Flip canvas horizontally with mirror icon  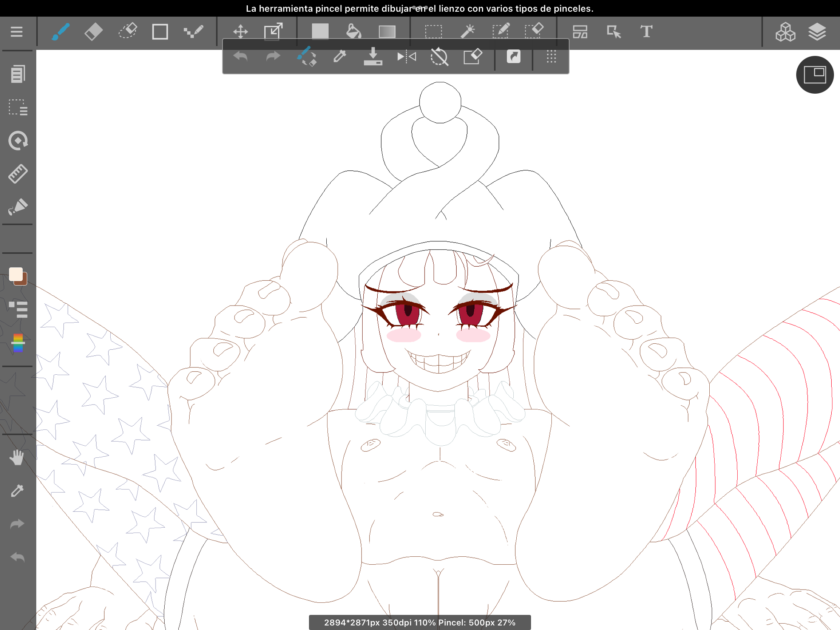[x=406, y=57]
